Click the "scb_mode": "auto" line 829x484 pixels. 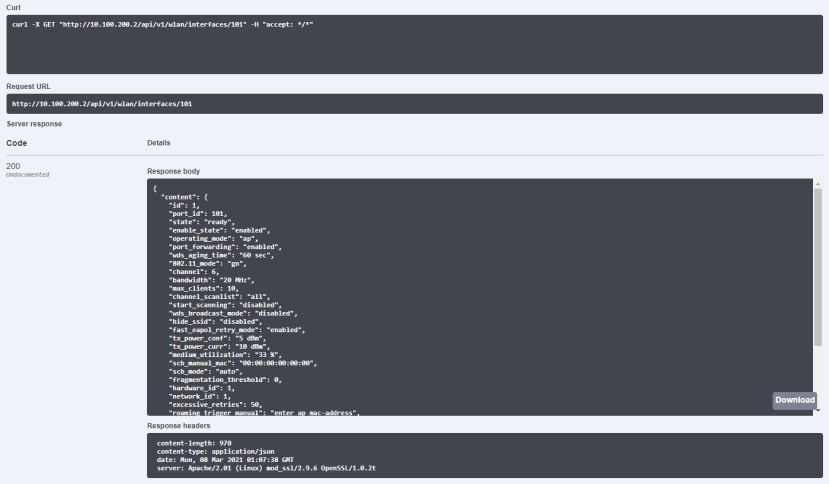pyautogui.click(x=206, y=371)
